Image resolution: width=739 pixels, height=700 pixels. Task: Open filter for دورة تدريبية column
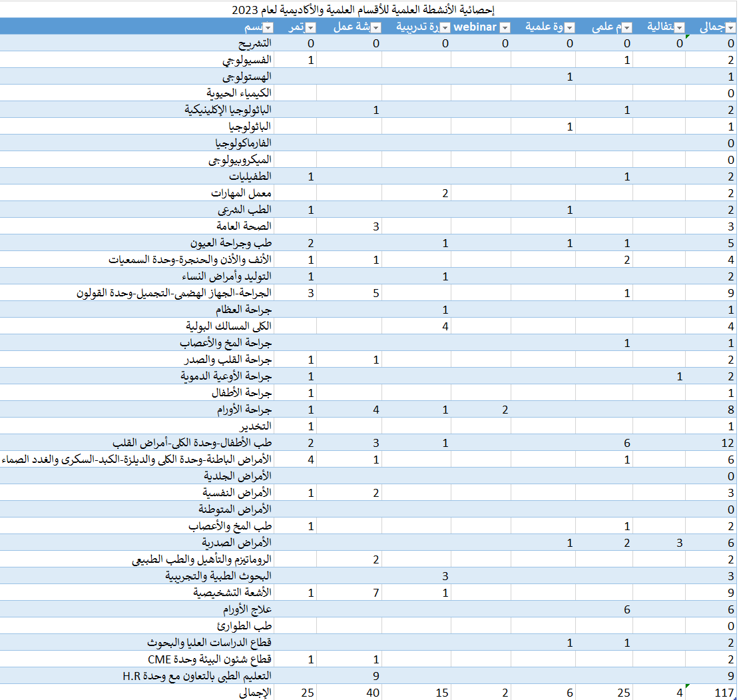[x=445, y=27]
